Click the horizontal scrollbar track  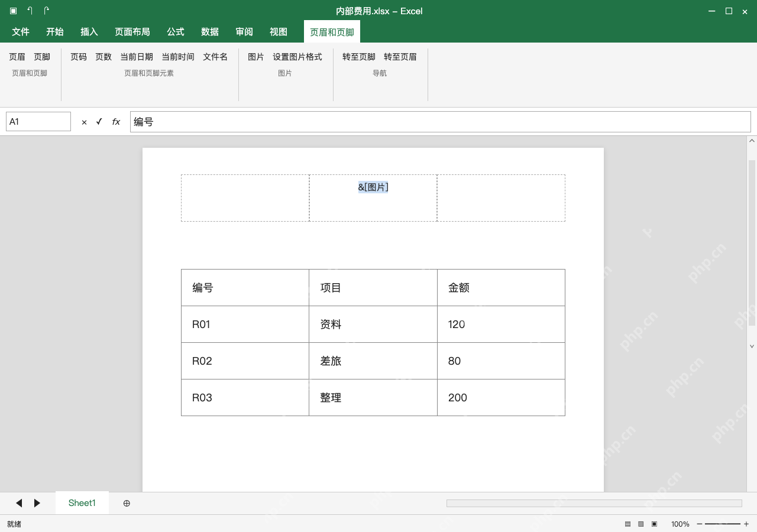pos(594,503)
